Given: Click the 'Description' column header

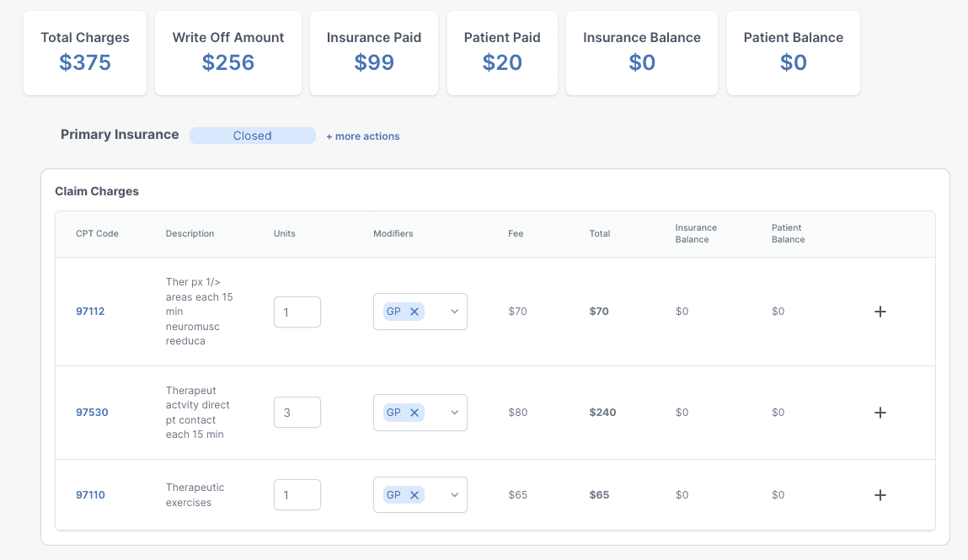Looking at the screenshot, I should (190, 234).
